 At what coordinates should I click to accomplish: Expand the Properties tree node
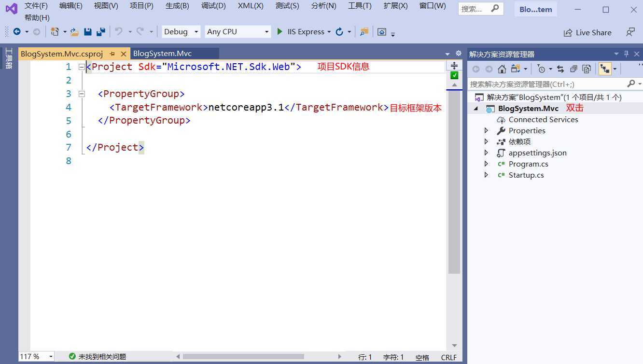486,130
